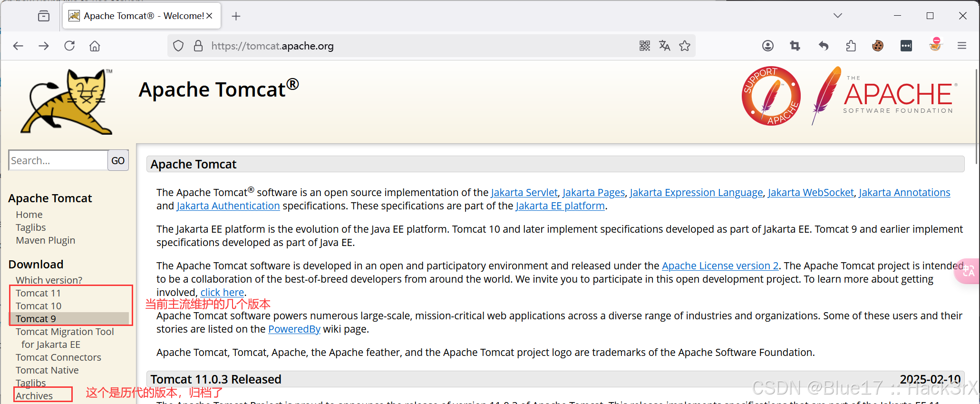Click the 2025-02-10 release date
This screenshot has height=404, width=980.
(930, 379)
